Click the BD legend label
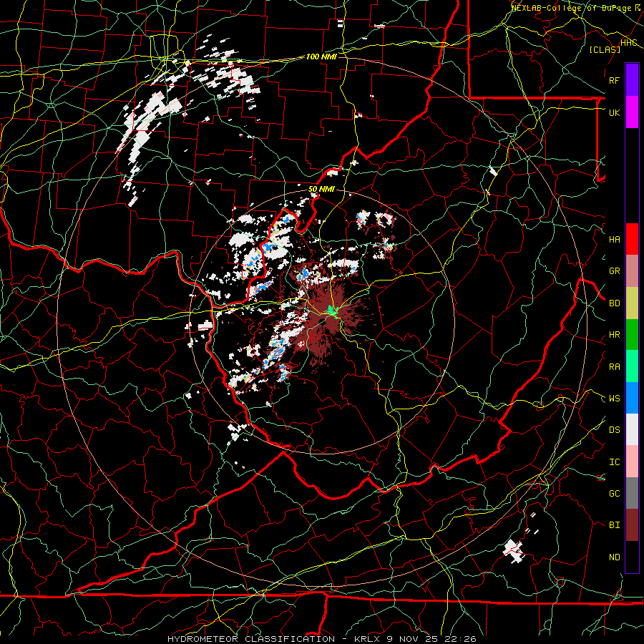The image size is (644, 644). [x=614, y=303]
